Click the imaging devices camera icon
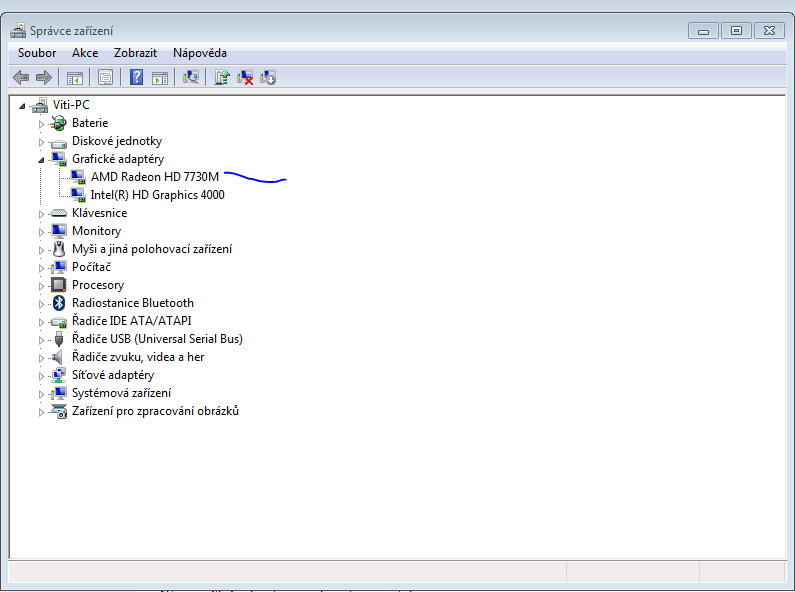The width and height of the screenshot is (795, 592). coord(59,411)
